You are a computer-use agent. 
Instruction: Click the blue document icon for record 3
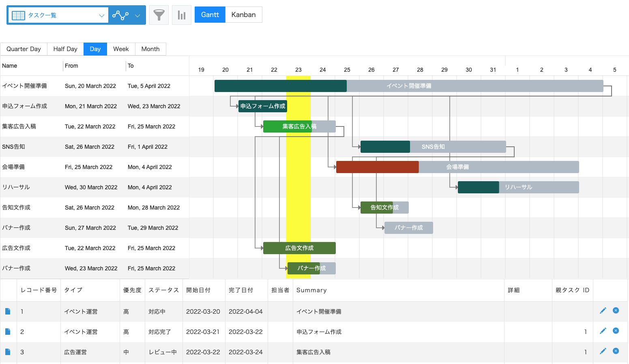(8, 351)
